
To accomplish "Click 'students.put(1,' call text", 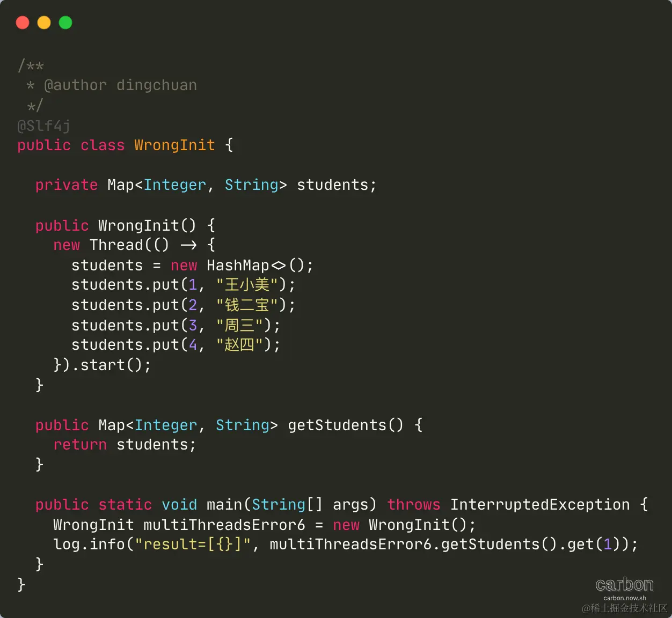I will (138, 285).
